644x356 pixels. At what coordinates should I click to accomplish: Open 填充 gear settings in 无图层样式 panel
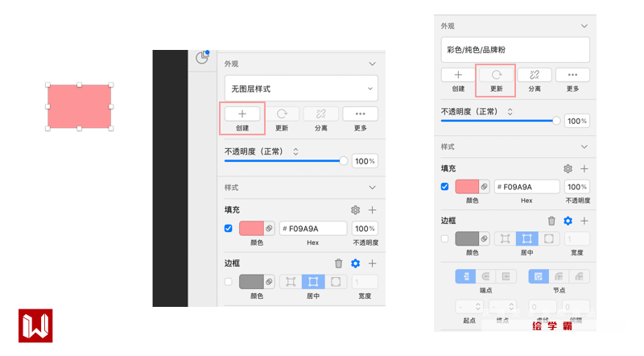coord(355,210)
